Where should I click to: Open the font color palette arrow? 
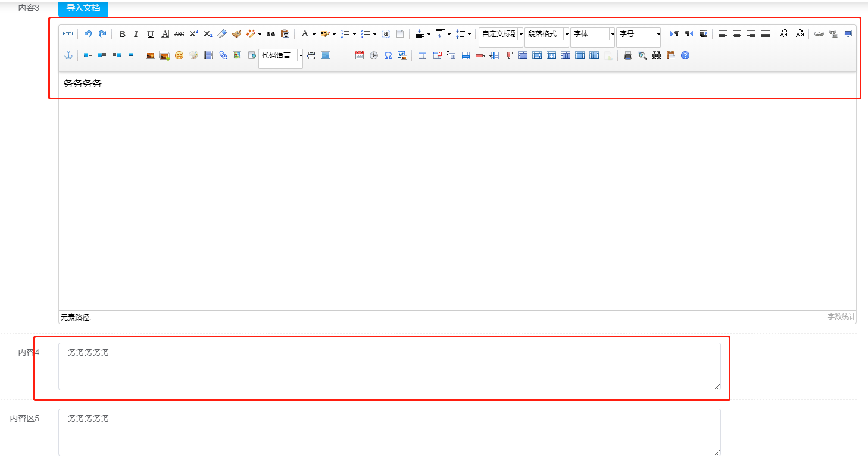[x=314, y=34]
